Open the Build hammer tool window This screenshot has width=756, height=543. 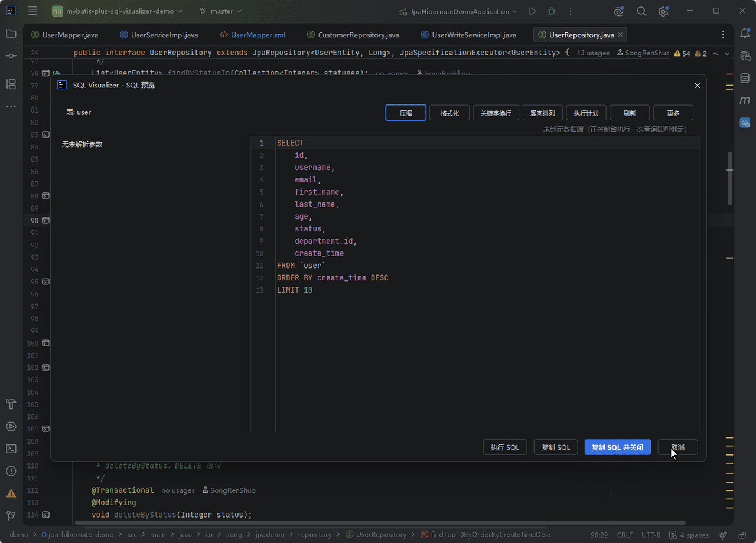click(x=11, y=404)
